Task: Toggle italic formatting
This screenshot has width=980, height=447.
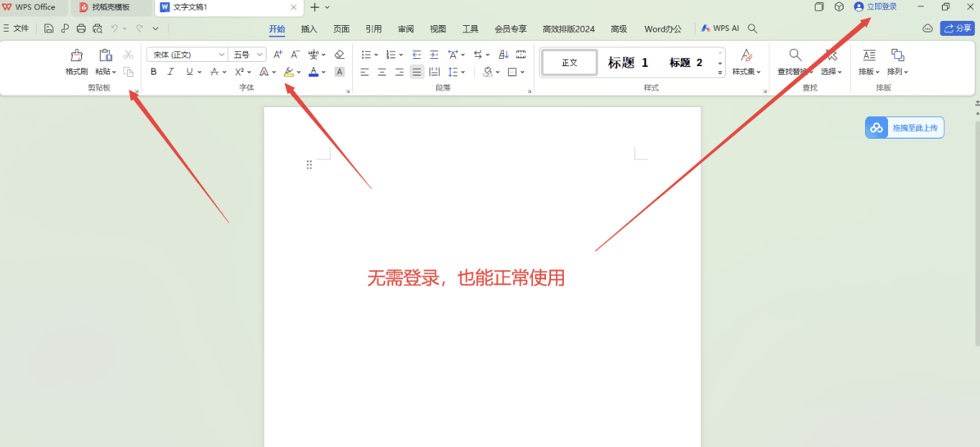Action: (171, 72)
